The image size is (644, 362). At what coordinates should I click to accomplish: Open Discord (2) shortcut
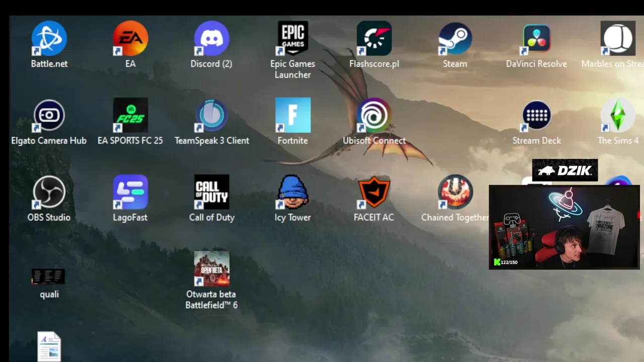click(x=211, y=39)
